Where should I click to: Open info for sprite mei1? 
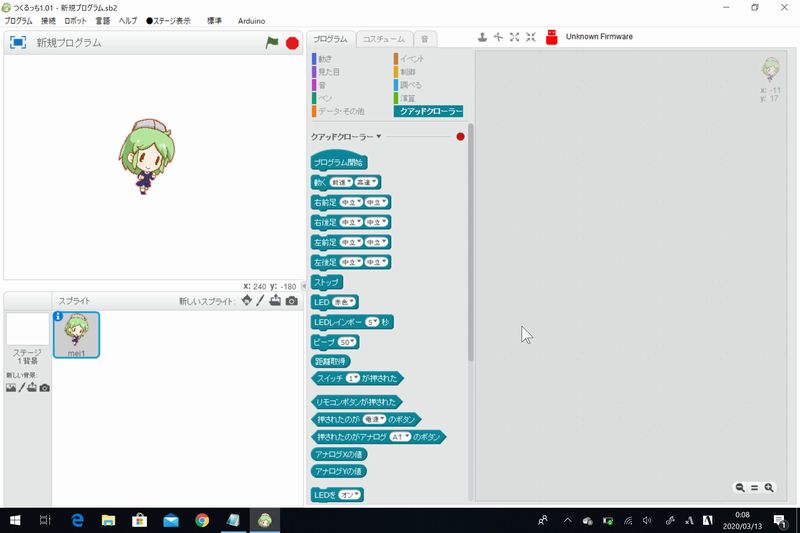pos(58,316)
